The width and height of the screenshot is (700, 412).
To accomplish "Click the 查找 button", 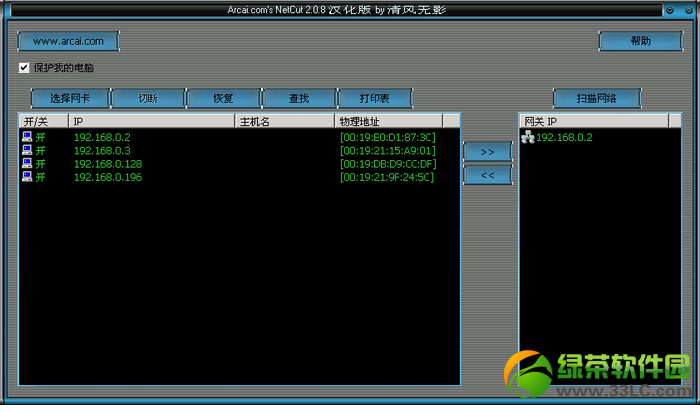I will pos(299,98).
